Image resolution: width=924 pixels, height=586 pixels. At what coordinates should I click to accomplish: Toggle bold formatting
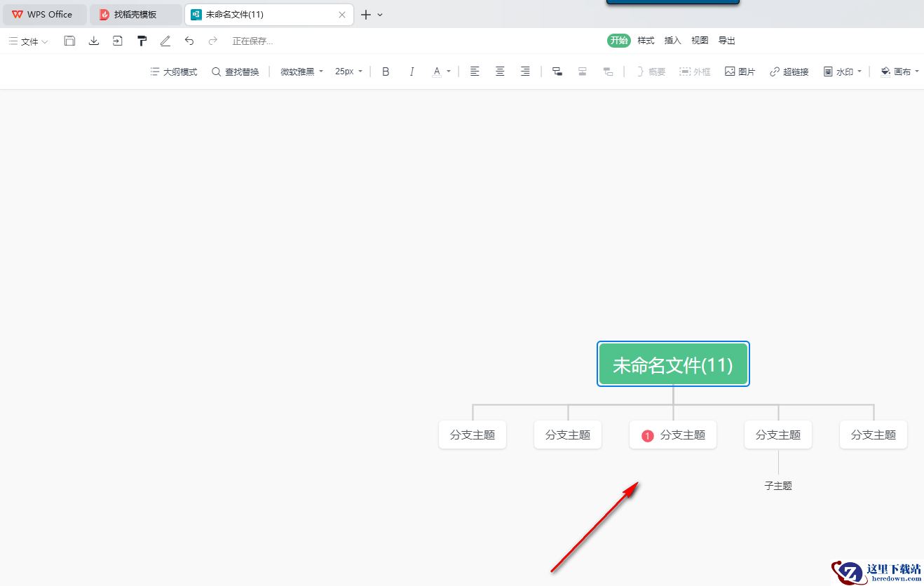(x=386, y=71)
